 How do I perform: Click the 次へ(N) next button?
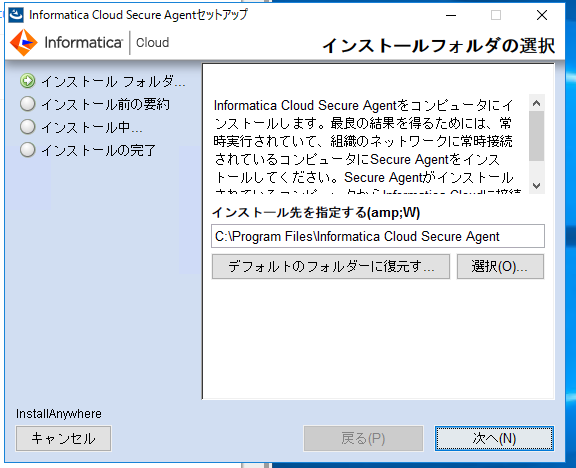point(494,438)
